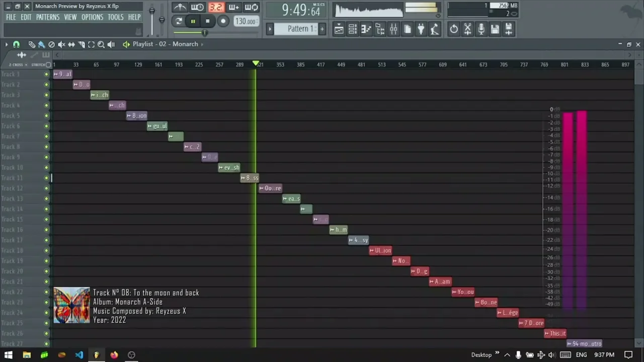
Task: Select the Zoom magnifier tool in Playlist
Action: [101, 44]
